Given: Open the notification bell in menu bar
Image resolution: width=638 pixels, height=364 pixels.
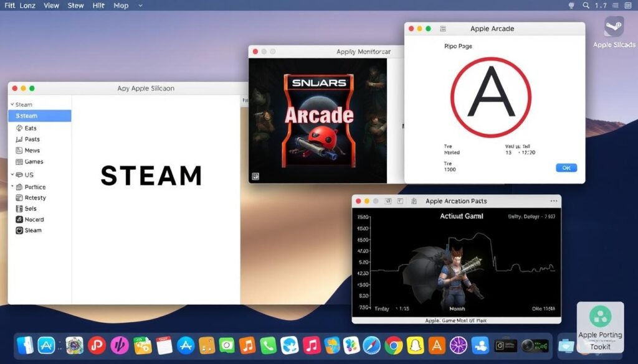Looking at the screenshot, I should click(571, 5).
